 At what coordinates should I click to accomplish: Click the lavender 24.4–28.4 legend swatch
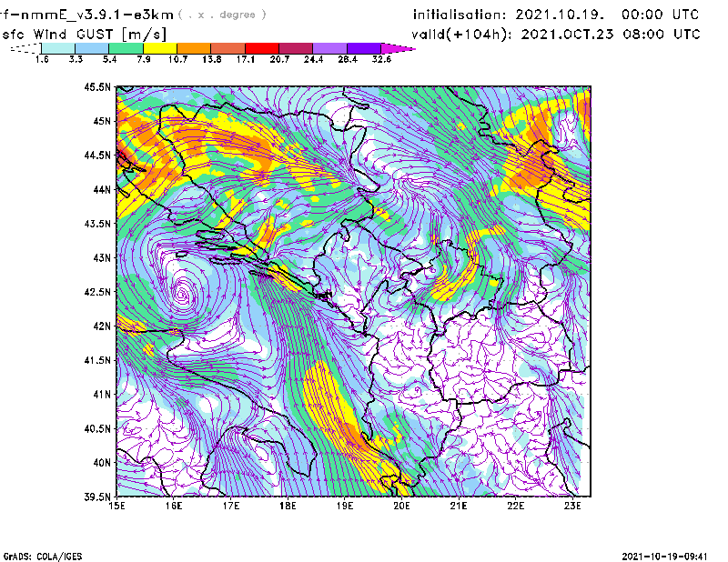[330, 48]
